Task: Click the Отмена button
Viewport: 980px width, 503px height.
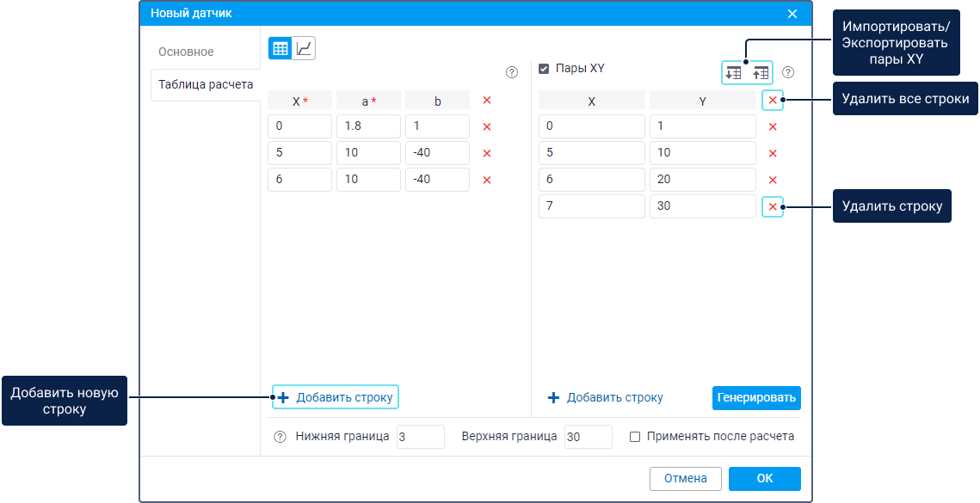Action: (686, 479)
